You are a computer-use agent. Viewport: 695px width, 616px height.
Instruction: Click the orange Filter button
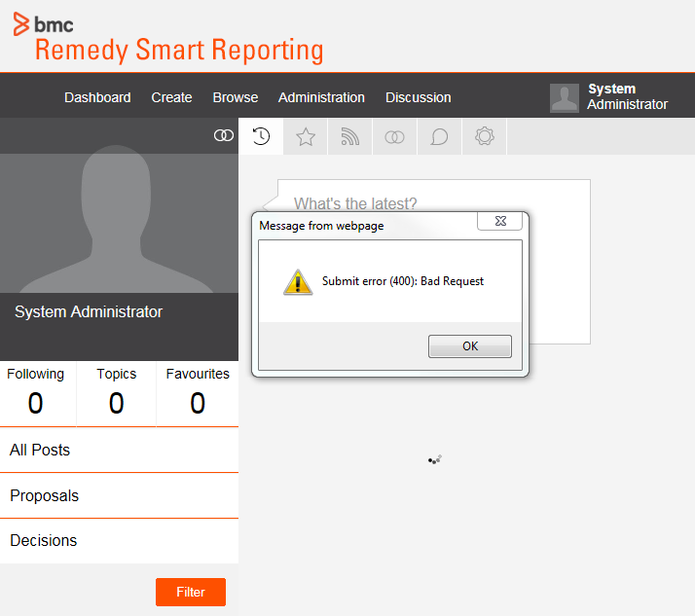[x=191, y=592]
